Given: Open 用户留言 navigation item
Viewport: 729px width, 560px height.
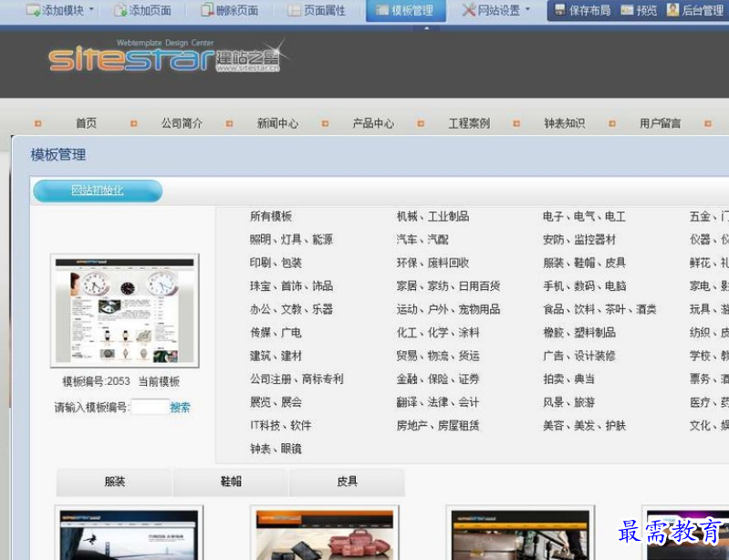Looking at the screenshot, I should coord(661,123).
